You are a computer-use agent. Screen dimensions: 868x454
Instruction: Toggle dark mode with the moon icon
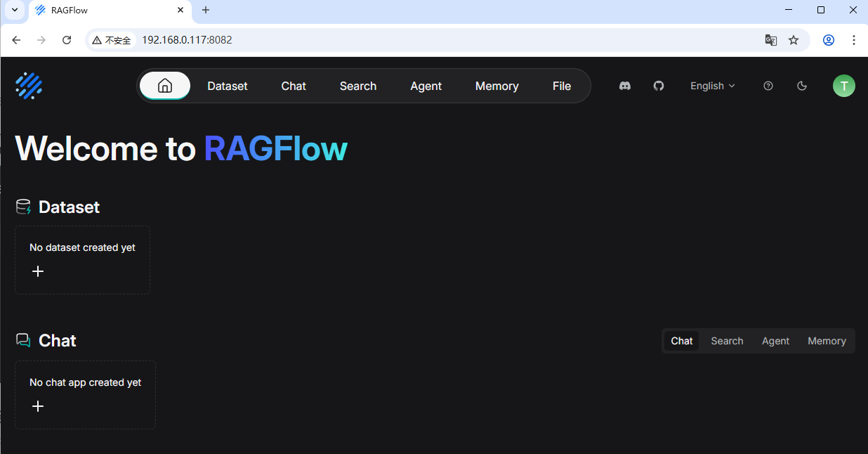click(x=802, y=86)
